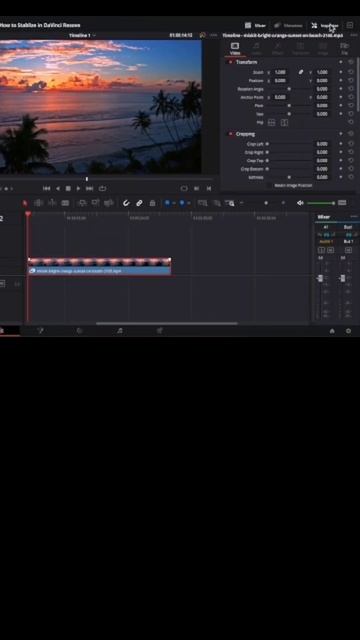The image size is (360, 640).
Task: Toggle the Cropping section enable switch
Action: coord(231,134)
